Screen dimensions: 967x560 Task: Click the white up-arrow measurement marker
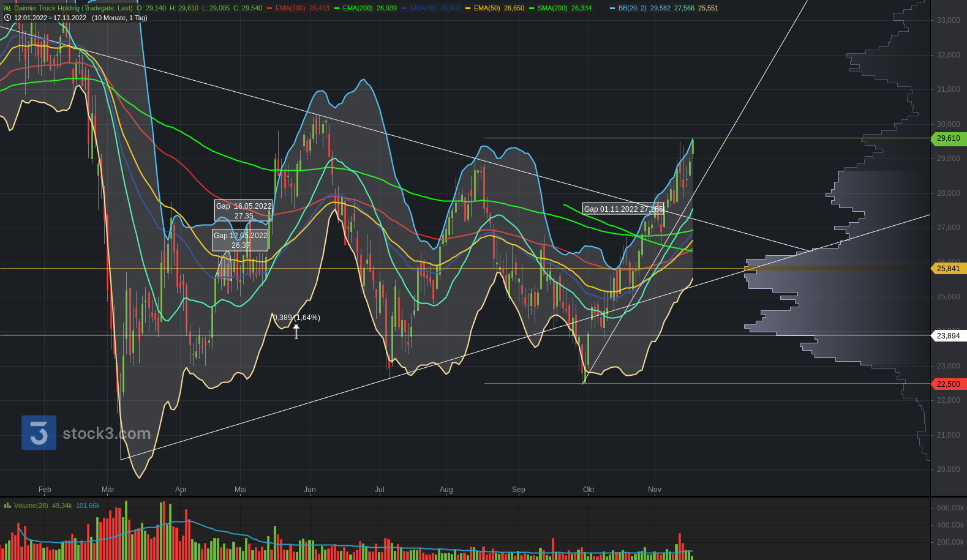296,331
